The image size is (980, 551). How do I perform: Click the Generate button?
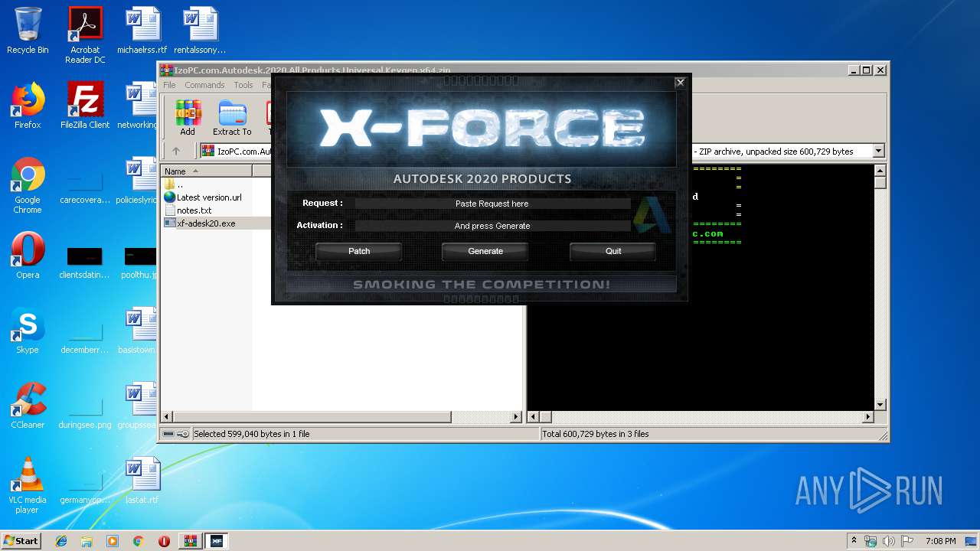[485, 251]
